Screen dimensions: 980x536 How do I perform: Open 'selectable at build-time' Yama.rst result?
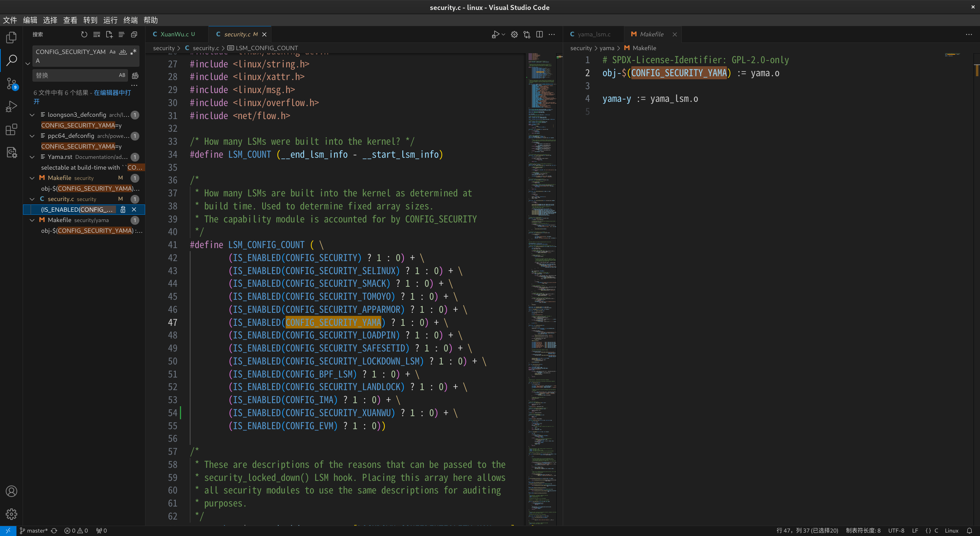(x=92, y=167)
